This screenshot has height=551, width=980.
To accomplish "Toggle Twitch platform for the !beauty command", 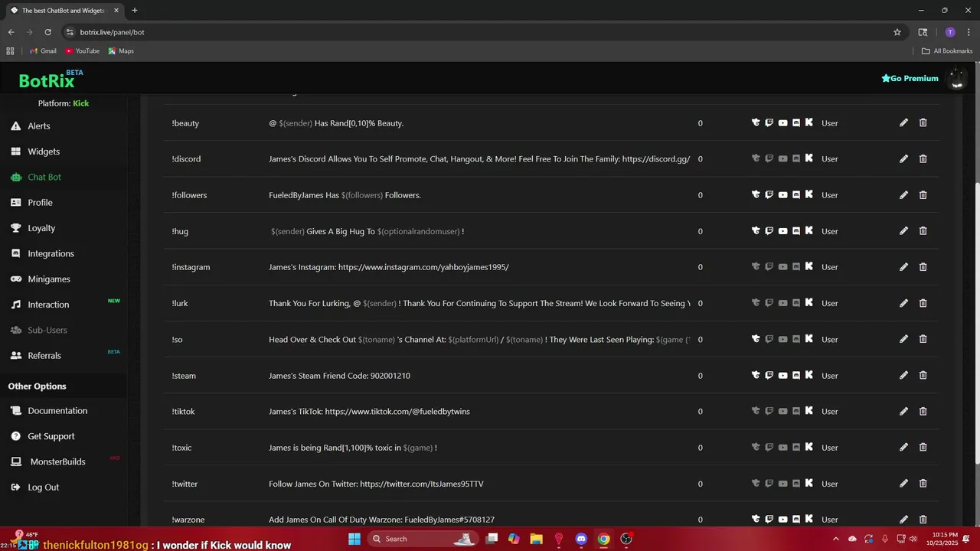I will point(769,122).
